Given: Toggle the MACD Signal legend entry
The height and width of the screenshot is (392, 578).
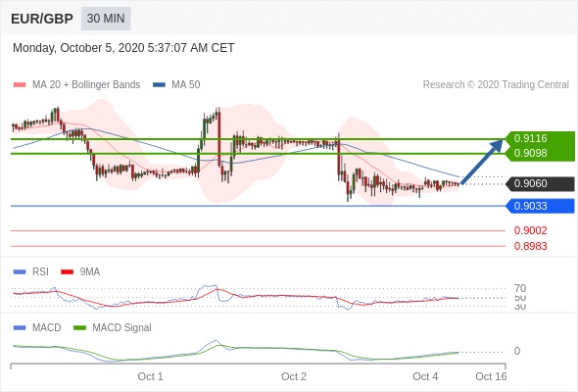Looking at the screenshot, I should pos(113,328).
